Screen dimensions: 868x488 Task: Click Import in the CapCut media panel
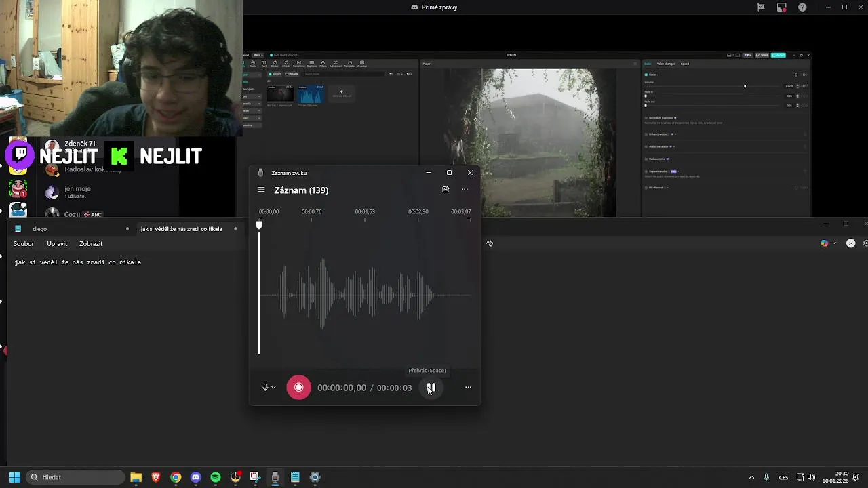[275, 74]
